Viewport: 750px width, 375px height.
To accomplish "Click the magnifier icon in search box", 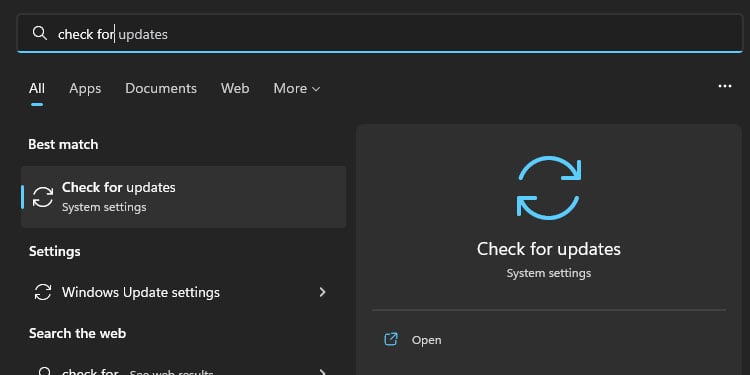I will [39, 33].
